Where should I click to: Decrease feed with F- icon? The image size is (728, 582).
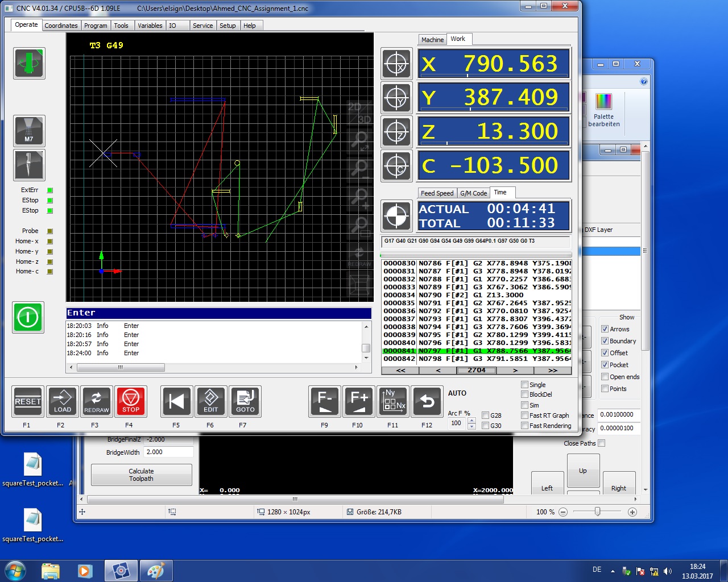325,401
